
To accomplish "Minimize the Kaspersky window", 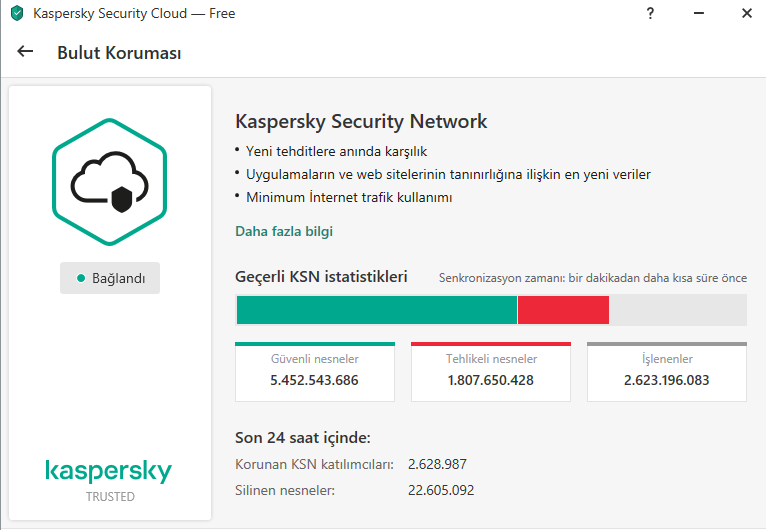I will tap(698, 15).
